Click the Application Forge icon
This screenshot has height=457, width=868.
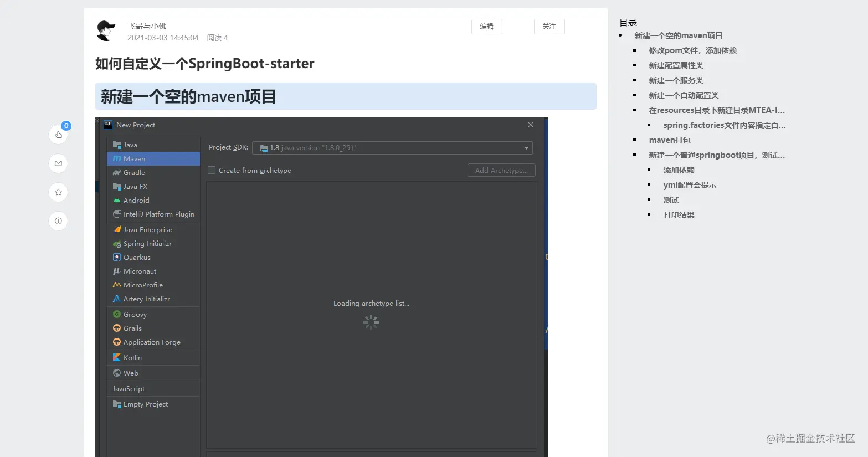[x=117, y=342]
